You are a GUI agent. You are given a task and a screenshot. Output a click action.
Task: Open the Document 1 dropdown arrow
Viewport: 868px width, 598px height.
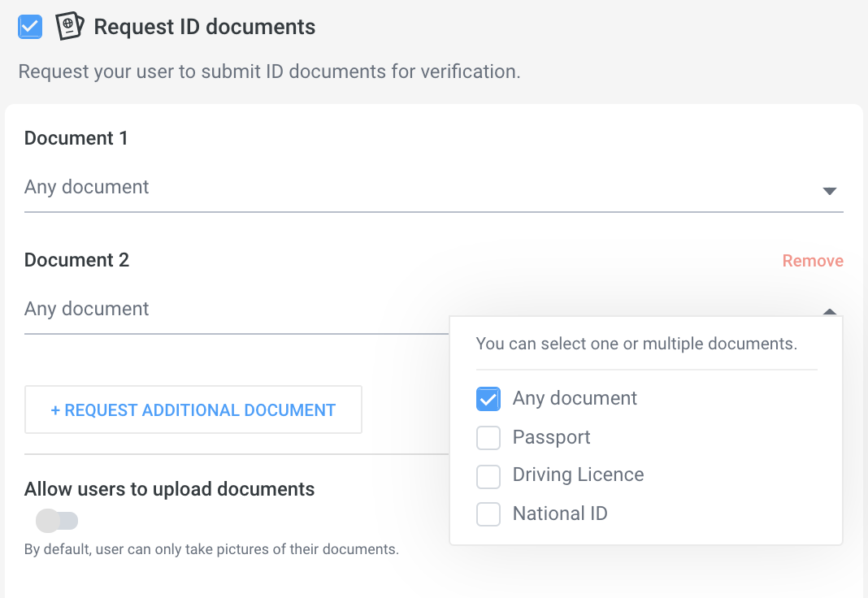click(829, 191)
